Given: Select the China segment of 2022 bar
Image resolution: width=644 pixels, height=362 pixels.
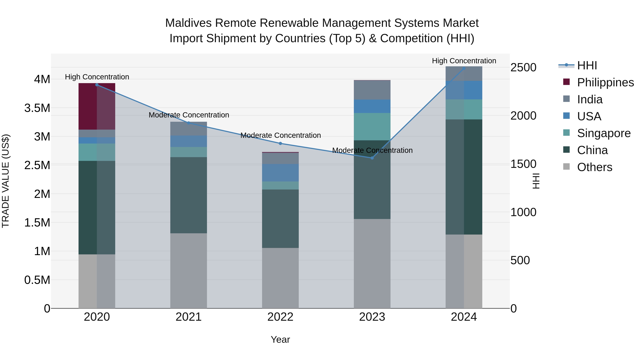Looking at the screenshot, I should coord(280,219).
